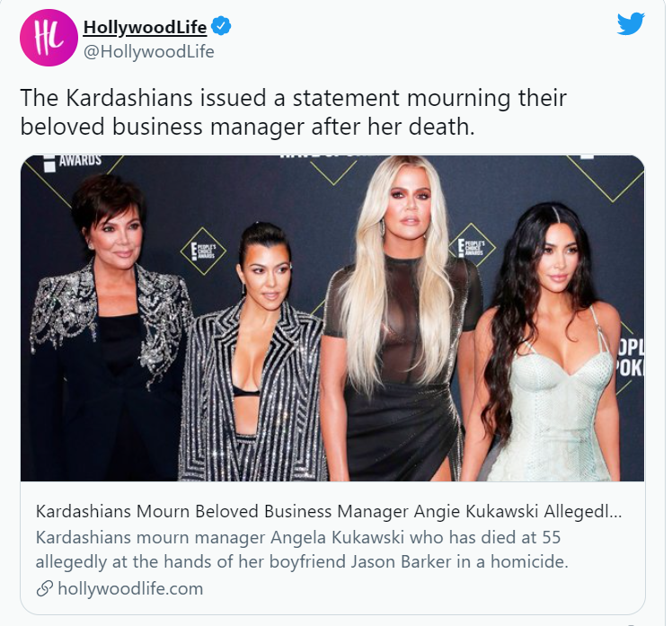This screenshot has width=672, height=626.
Task: Click the Twitter bird logo
Action: [631, 24]
